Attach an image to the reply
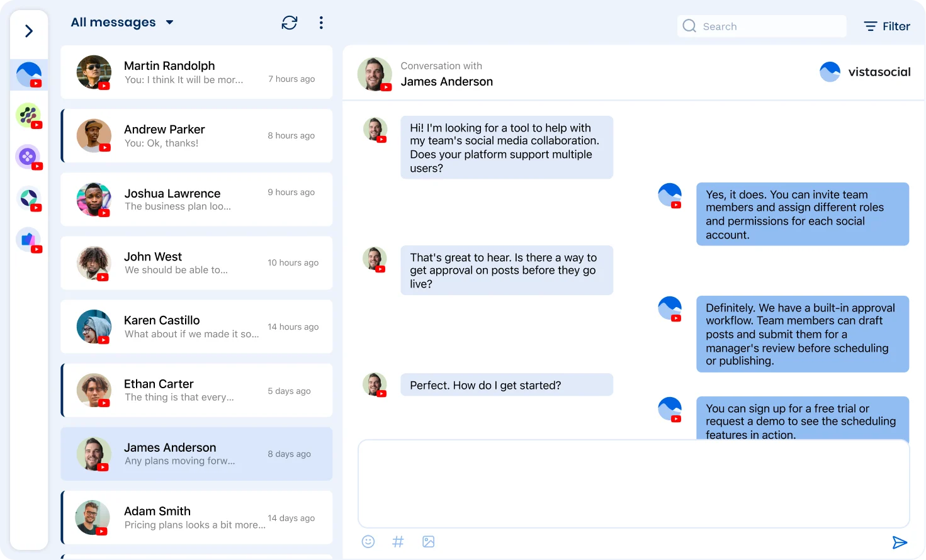Image resolution: width=926 pixels, height=560 pixels. [x=429, y=542]
